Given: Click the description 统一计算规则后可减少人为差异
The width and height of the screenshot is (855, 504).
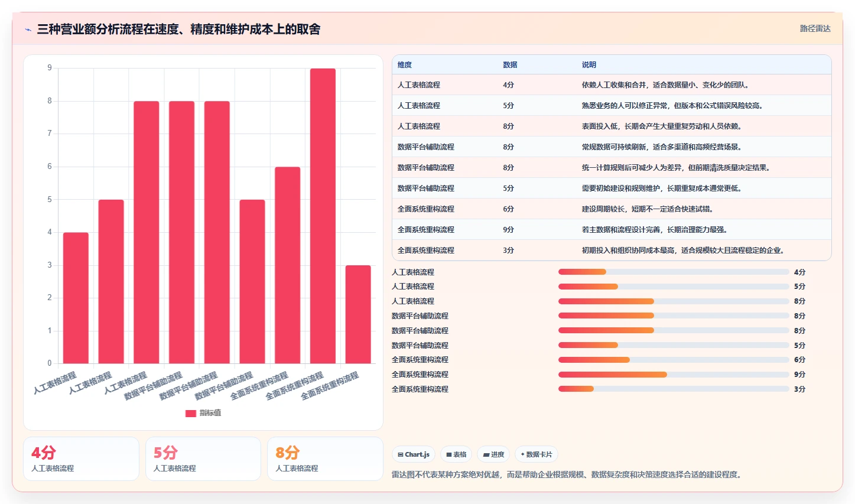Looking at the screenshot, I should tap(676, 168).
